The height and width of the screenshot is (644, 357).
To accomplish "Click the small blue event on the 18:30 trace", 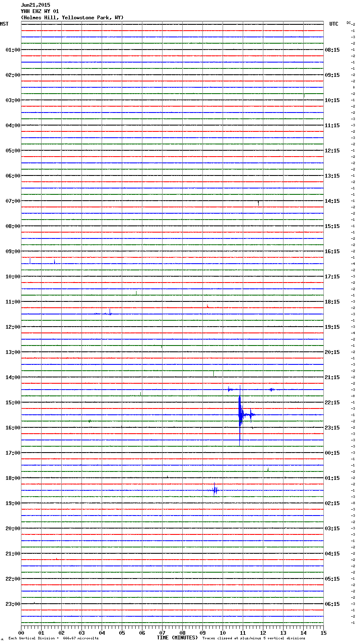I will pyautogui.click(x=215, y=490).
